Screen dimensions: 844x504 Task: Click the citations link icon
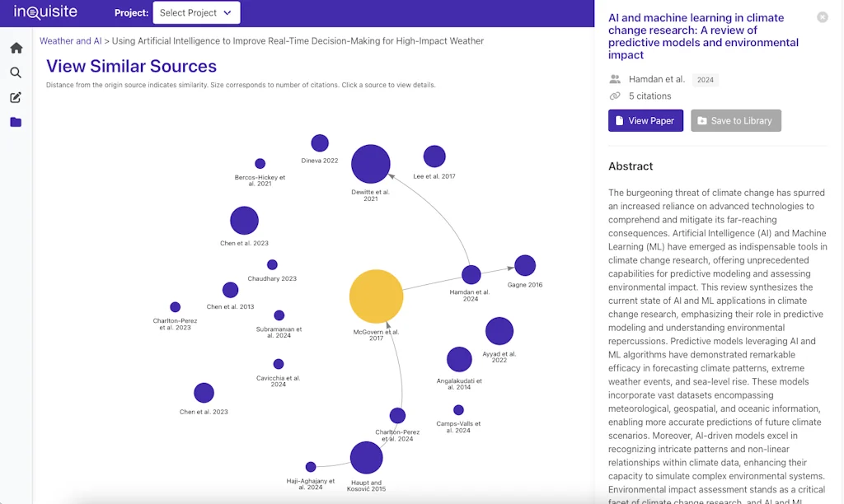point(615,96)
